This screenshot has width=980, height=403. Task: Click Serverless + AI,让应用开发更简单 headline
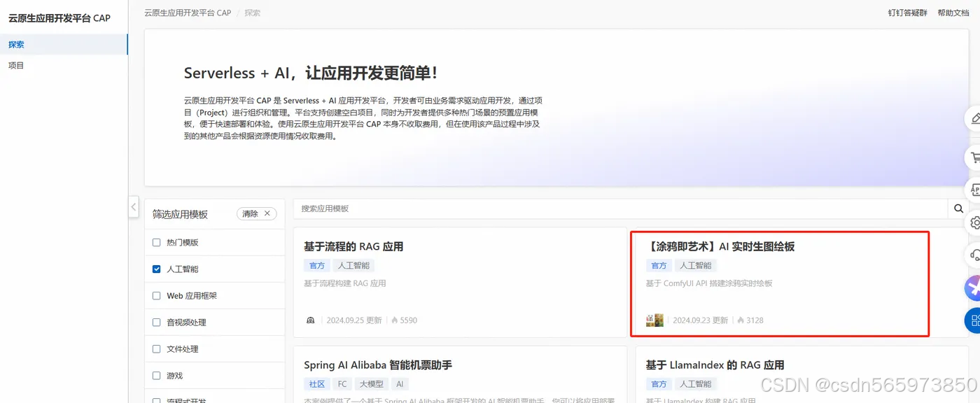[x=311, y=73]
